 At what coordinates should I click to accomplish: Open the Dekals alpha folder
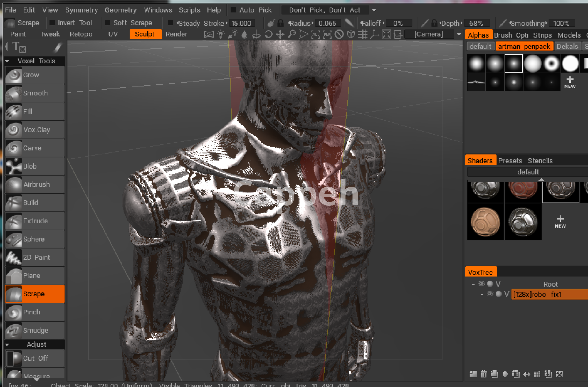click(x=567, y=47)
